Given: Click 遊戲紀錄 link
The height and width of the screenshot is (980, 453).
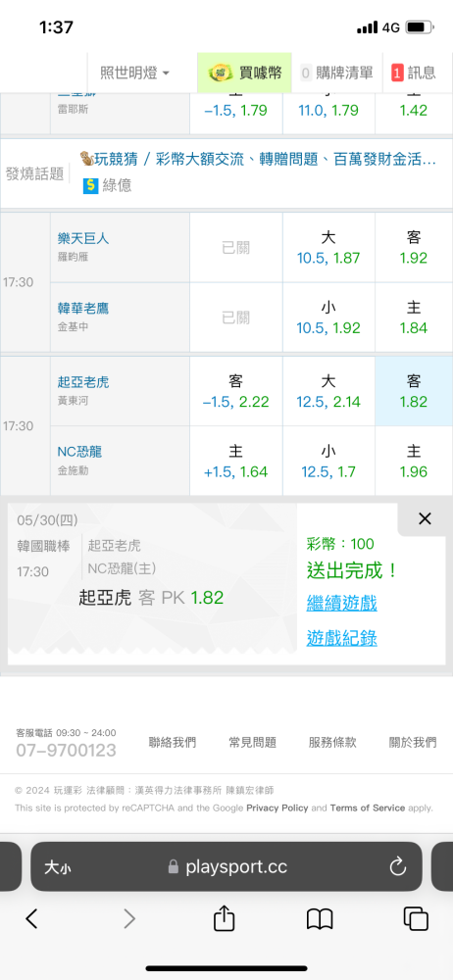Looking at the screenshot, I should tap(341, 638).
